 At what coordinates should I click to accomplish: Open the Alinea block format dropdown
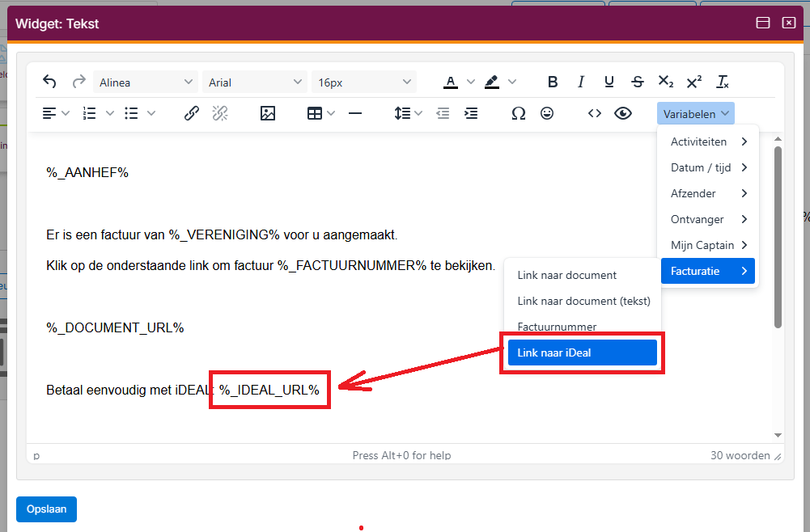(x=146, y=82)
